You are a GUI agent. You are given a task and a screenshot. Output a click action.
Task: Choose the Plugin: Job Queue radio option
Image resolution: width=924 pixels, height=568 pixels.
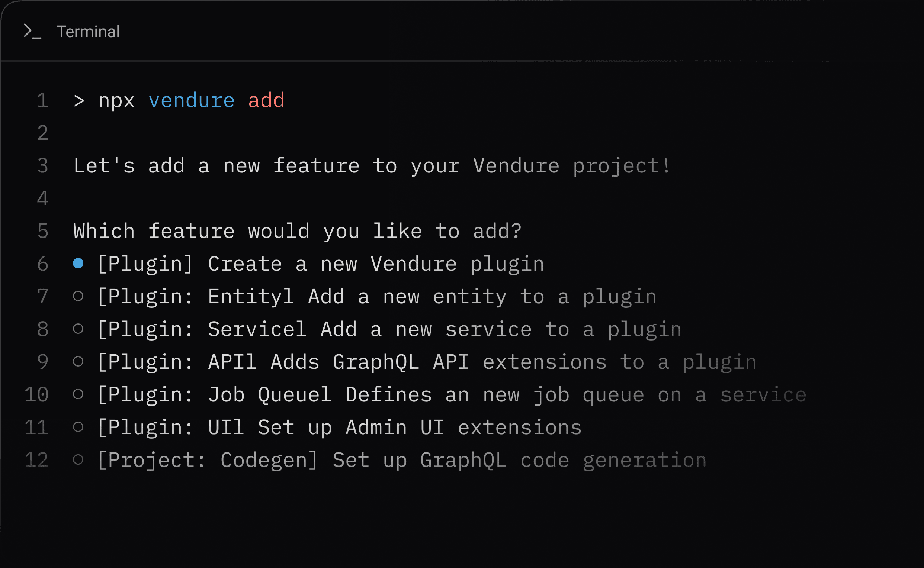pos(78,394)
